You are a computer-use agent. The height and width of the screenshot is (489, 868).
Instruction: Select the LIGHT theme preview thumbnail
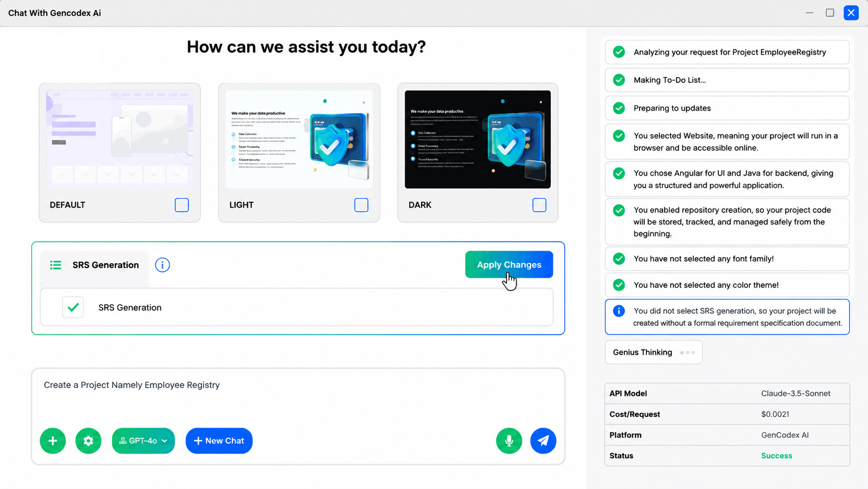point(299,139)
